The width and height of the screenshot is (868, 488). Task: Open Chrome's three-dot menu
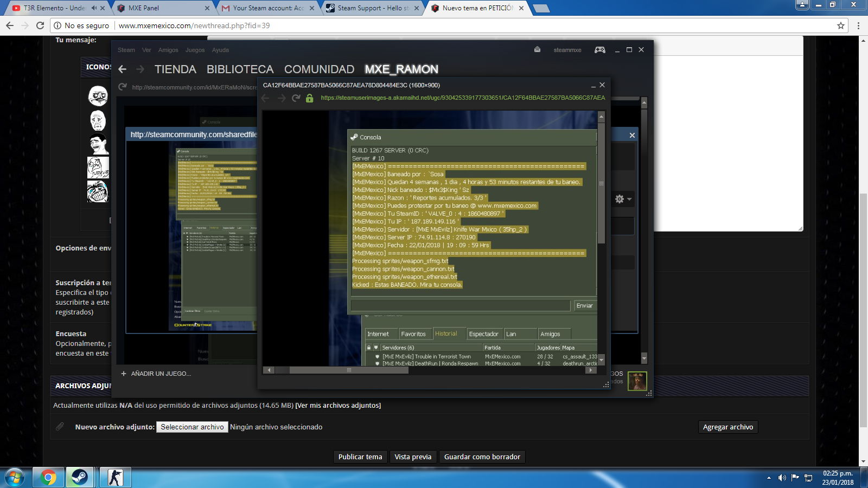pos(858,25)
